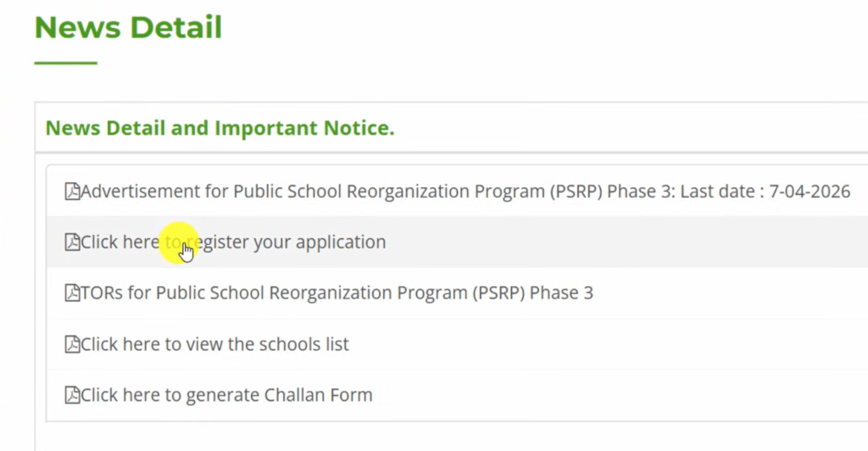Open the PDF icon beside the TORs entry
This screenshot has width=868, height=451.
click(73, 293)
